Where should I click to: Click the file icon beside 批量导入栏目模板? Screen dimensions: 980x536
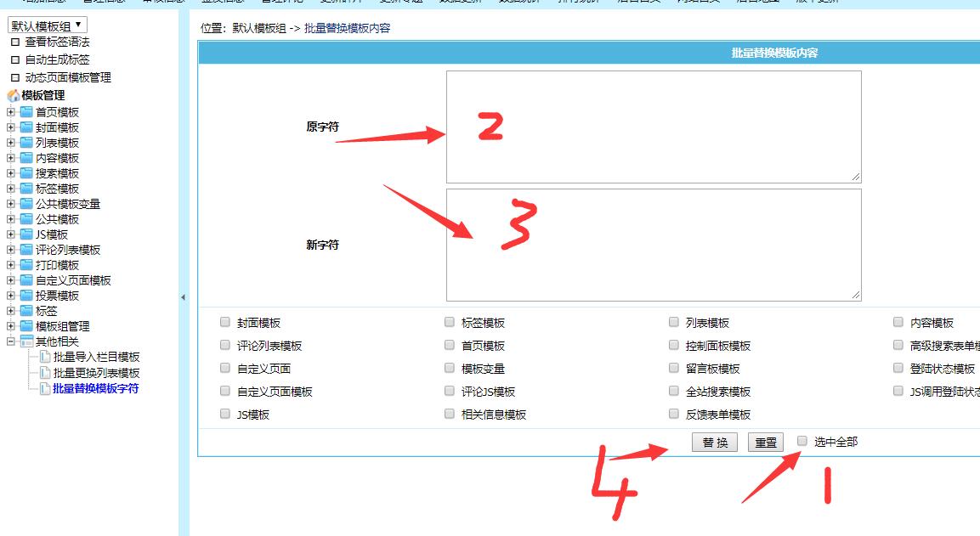(x=45, y=358)
